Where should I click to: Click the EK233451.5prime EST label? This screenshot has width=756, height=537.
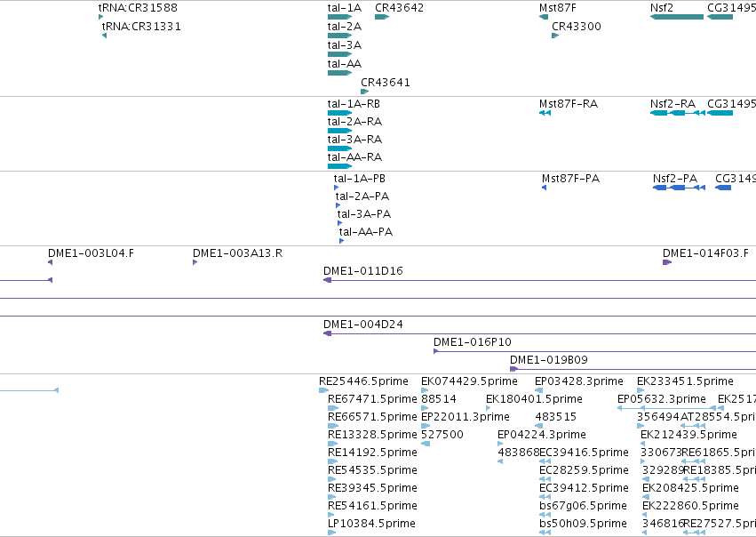pyautogui.click(x=685, y=381)
